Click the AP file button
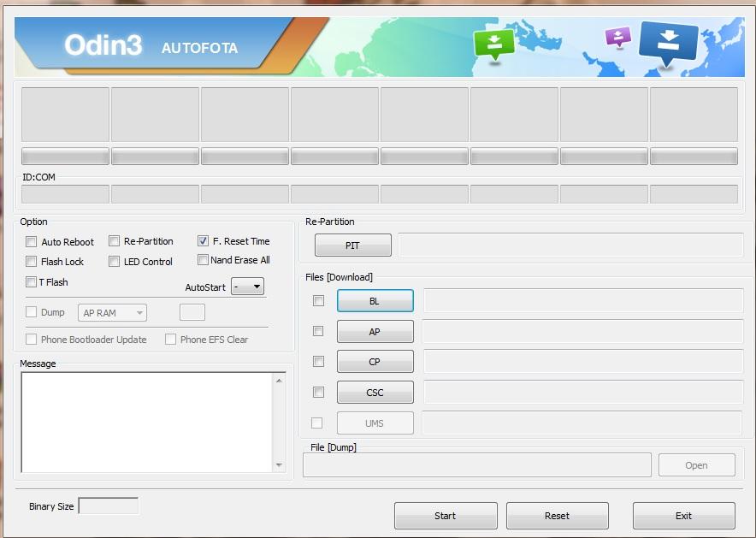This screenshot has height=538, width=756. (x=375, y=332)
